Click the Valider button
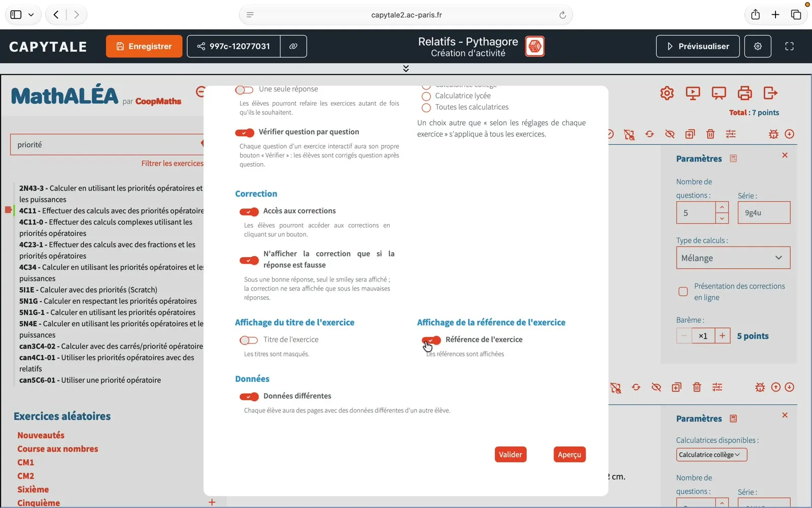Screen dimensions: 812x508 click(x=511, y=455)
